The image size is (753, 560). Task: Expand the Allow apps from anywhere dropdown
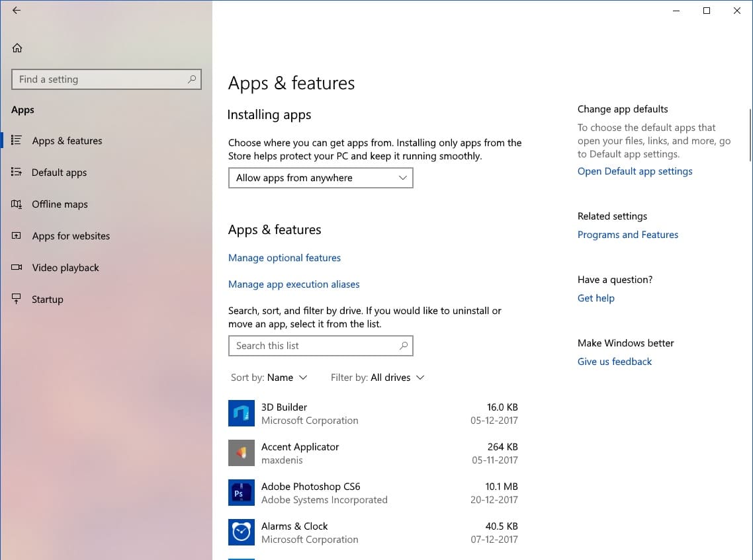tap(320, 178)
